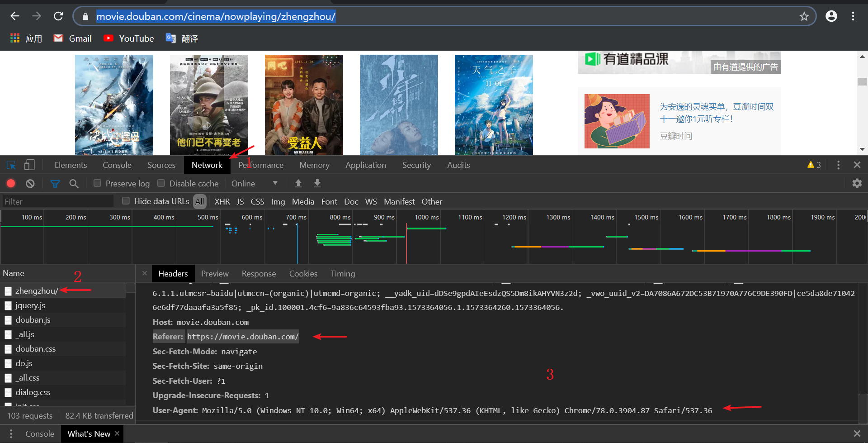Check Hide data URLs

126,201
